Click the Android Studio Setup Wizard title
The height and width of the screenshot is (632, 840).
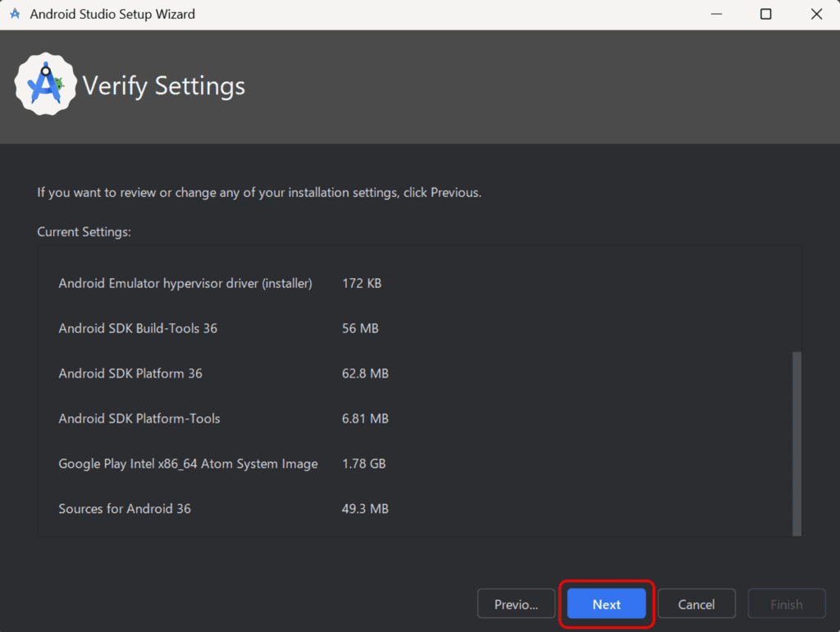(x=112, y=14)
